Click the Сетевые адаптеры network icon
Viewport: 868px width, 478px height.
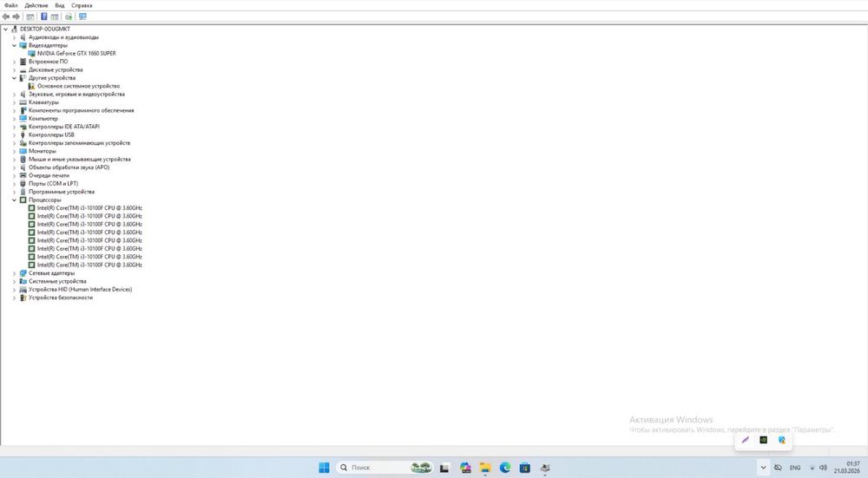(x=23, y=272)
